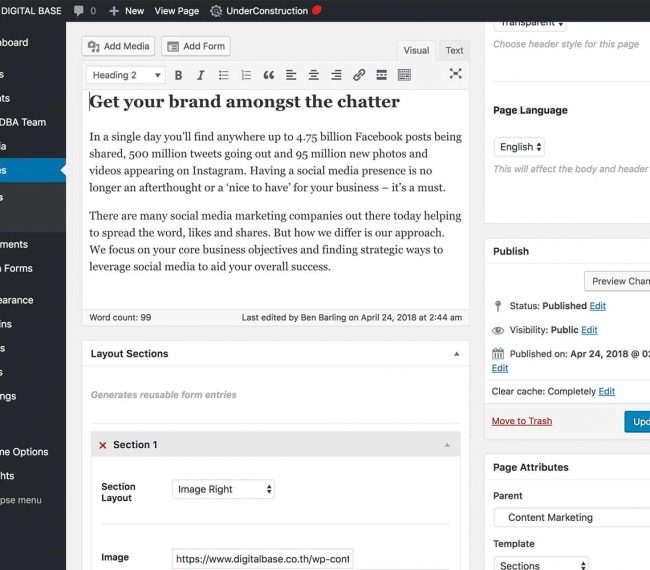Toggle the toolbar kitchen sink
The width and height of the screenshot is (650, 570).
pyautogui.click(x=404, y=75)
